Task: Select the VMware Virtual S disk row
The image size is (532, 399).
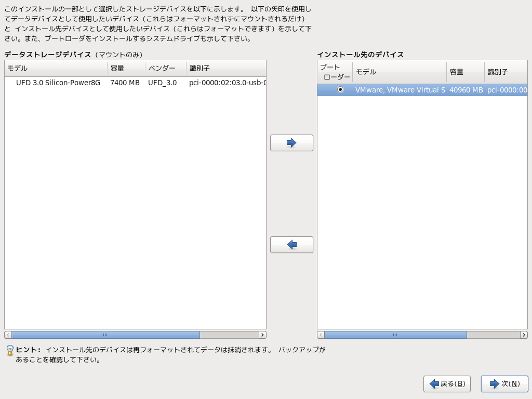Action: 400,90
